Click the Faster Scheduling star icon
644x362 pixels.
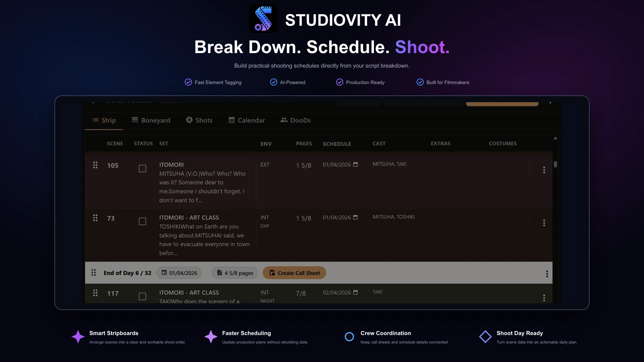tap(211, 337)
